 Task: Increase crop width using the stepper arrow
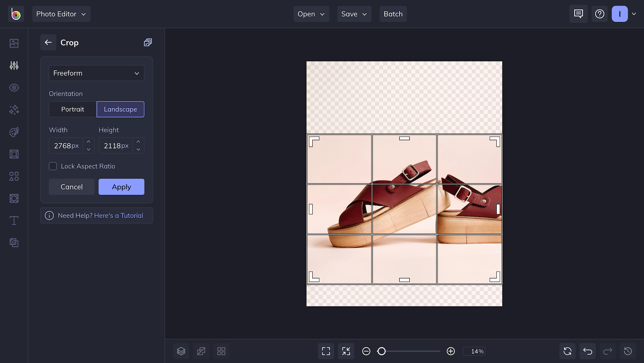click(88, 143)
